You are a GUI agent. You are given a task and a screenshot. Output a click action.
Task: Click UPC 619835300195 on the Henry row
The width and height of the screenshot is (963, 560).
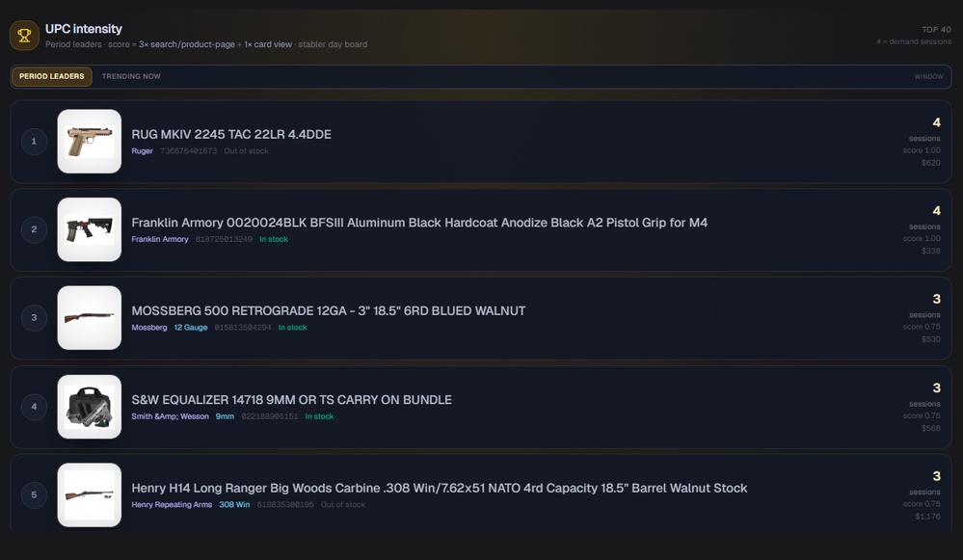point(285,505)
